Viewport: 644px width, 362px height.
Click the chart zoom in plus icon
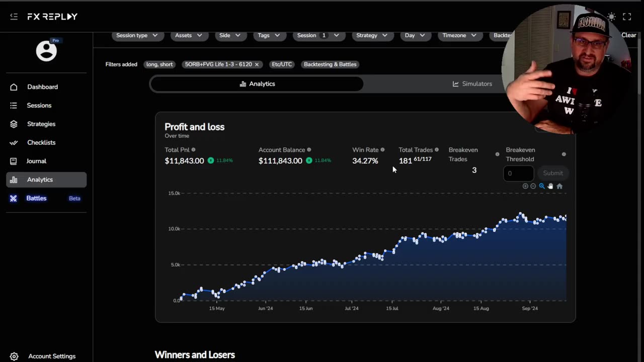pyautogui.click(x=525, y=186)
